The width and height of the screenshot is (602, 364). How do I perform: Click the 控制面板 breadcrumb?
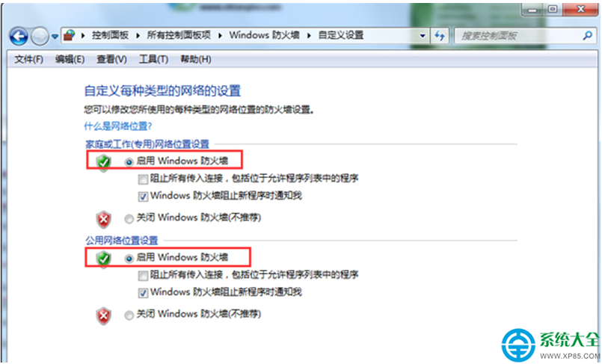pyautogui.click(x=110, y=36)
